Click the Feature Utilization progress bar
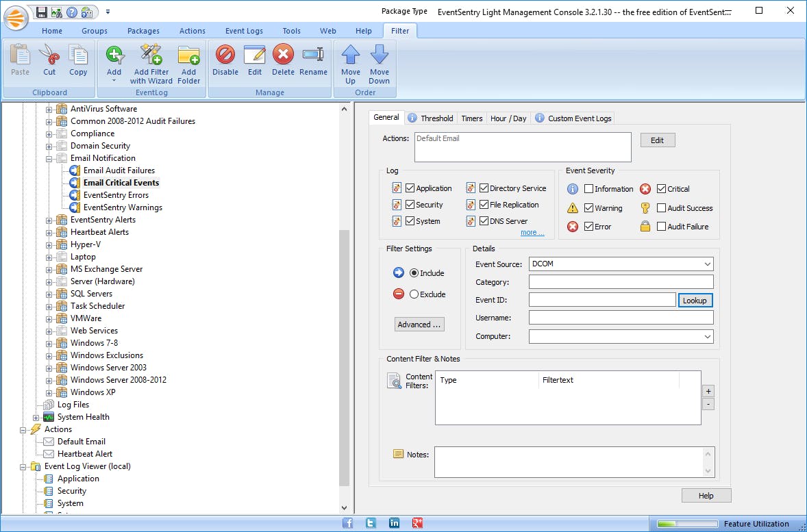Viewport: 807px width, 532px height. point(687,524)
